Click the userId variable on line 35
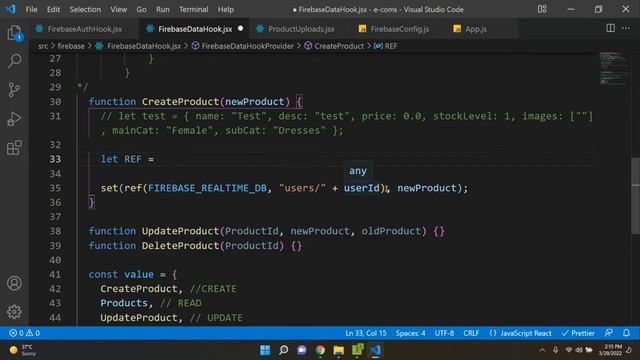 (x=362, y=188)
